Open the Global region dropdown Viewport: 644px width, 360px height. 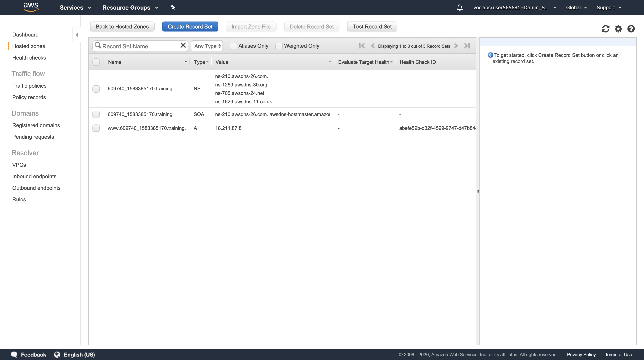[x=576, y=7]
